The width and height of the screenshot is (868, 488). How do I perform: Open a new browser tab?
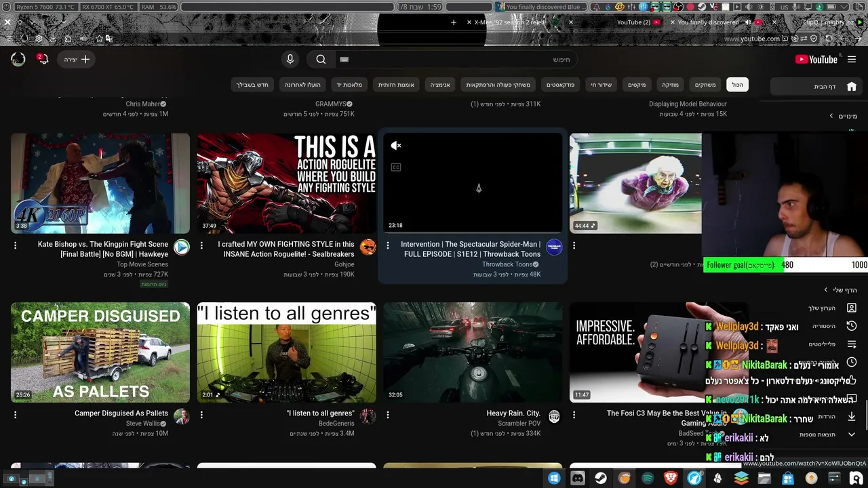tap(454, 22)
